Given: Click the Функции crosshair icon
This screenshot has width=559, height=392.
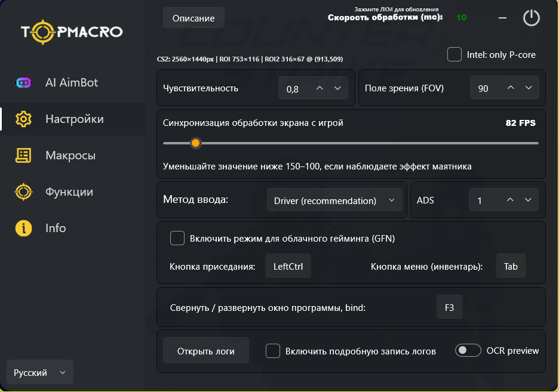Looking at the screenshot, I should pos(23,192).
